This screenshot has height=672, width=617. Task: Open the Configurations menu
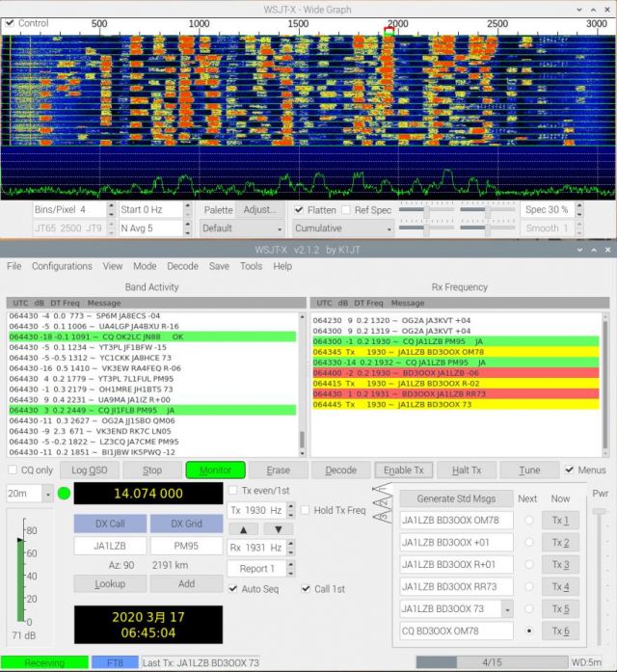point(62,266)
